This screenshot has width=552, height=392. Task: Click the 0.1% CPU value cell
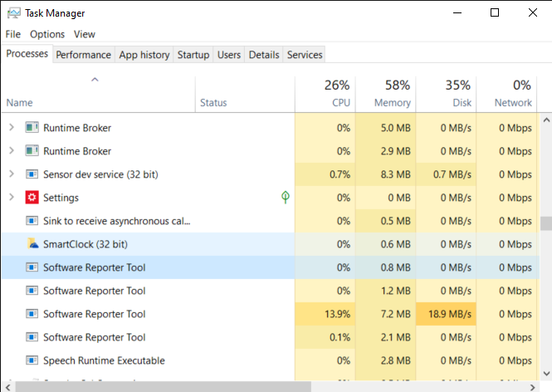pos(325,337)
